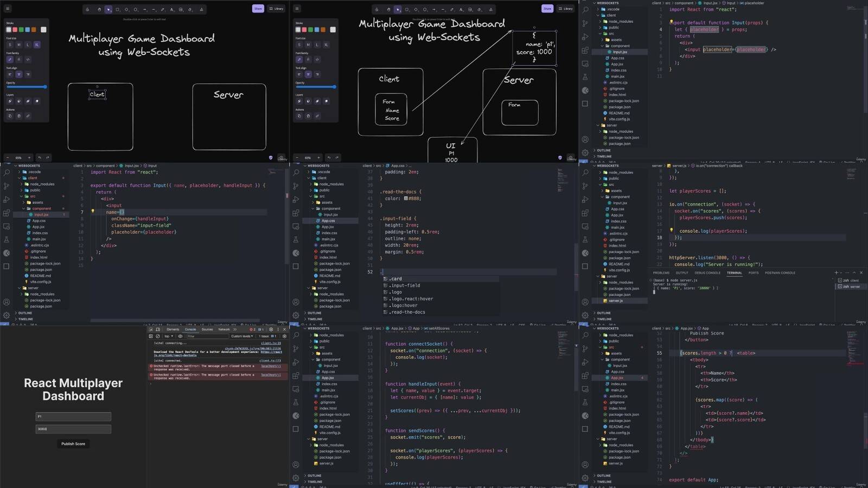Set font size L in Excalidraw with empty Server box

click(28, 45)
